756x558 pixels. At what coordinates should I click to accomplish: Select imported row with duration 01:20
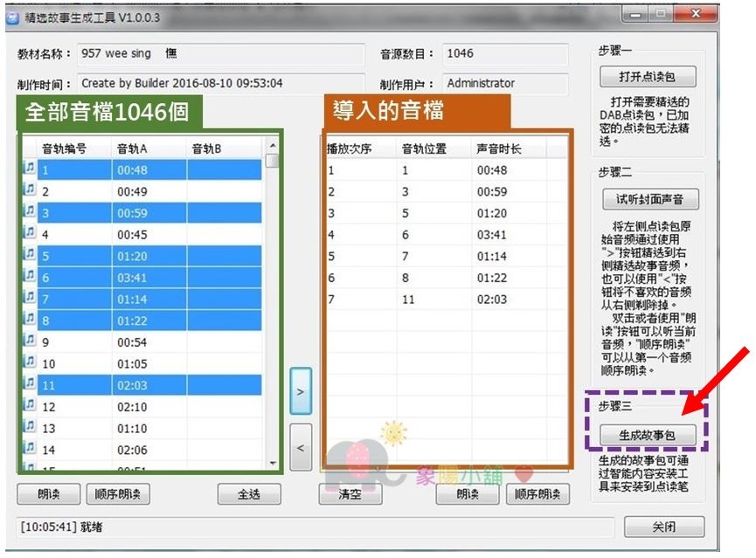pos(447,213)
